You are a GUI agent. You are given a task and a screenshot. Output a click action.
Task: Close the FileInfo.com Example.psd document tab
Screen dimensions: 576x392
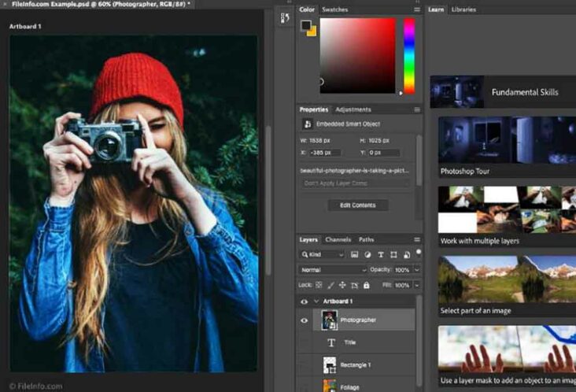point(6,5)
